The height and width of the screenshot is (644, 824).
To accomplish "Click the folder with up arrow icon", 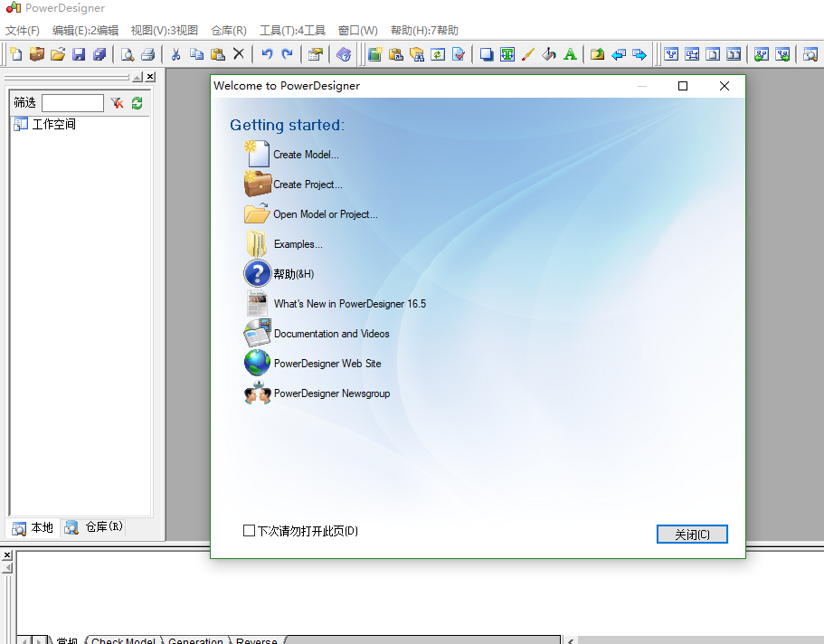I will [x=598, y=54].
